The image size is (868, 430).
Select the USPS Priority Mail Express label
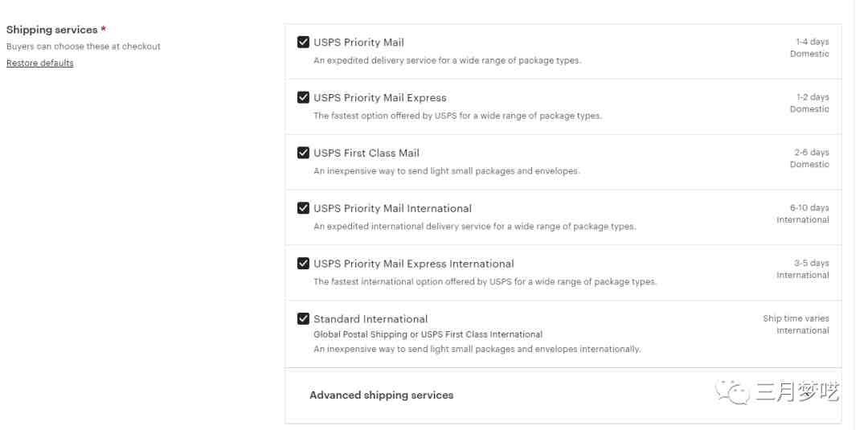[379, 98]
